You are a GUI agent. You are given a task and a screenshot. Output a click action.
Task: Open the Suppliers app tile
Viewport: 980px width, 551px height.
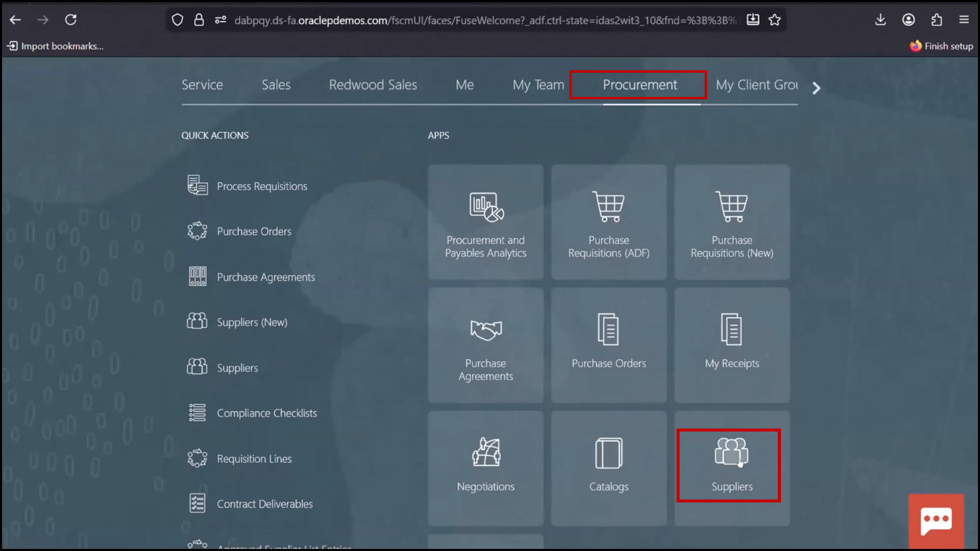point(732,468)
